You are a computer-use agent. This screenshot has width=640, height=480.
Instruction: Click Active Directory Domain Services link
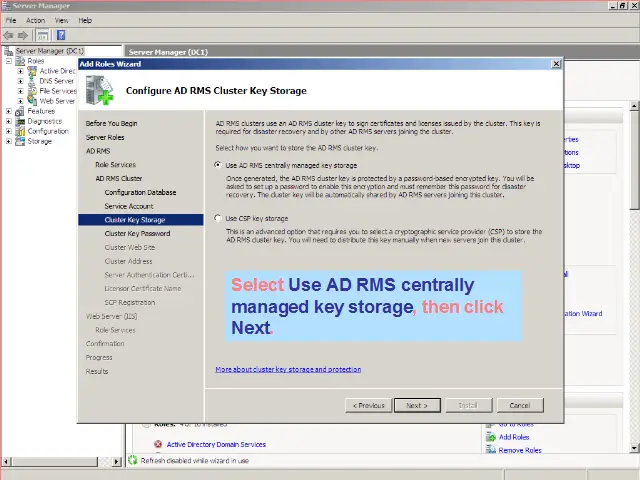coord(216,444)
